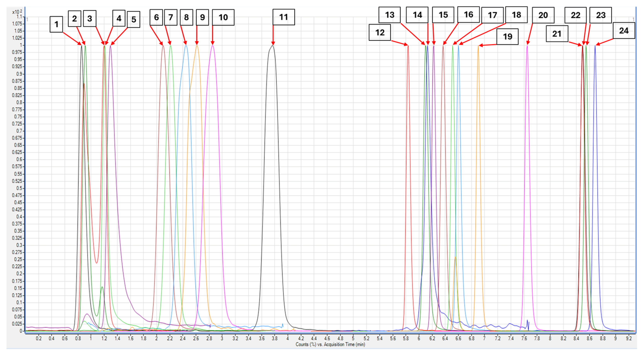Click the label box numbered 10
Viewport: 644px width, 357px height.
click(x=223, y=17)
